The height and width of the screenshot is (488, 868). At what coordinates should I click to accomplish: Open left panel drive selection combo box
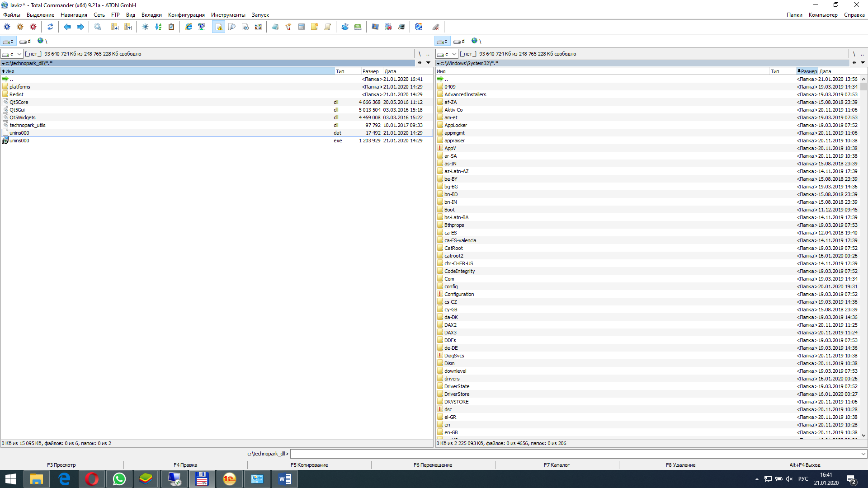(12, 54)
